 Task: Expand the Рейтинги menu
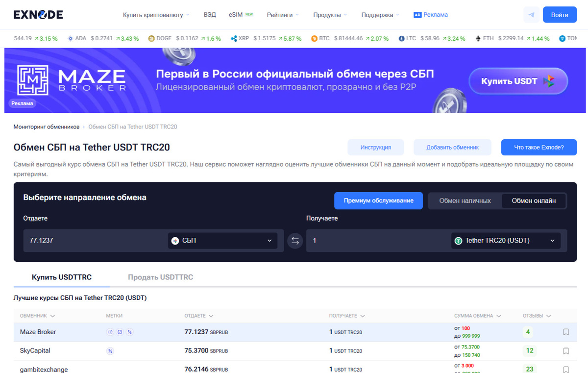coord(283,15)
